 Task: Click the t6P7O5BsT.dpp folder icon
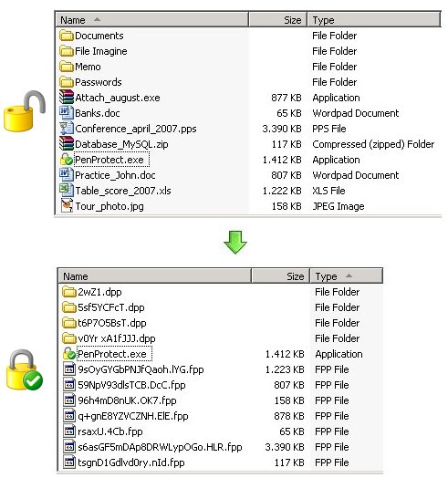(x=69, y=323)
